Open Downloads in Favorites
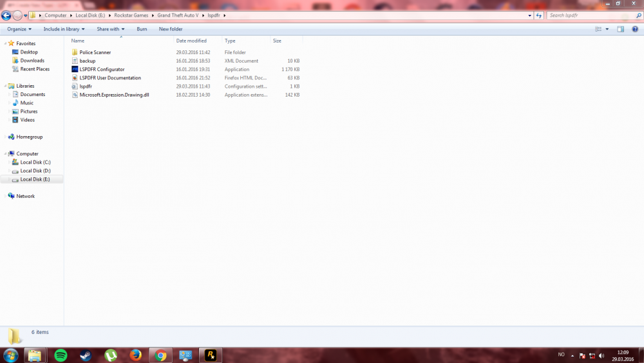Screen dimensions: 644x363 (32, 61)
